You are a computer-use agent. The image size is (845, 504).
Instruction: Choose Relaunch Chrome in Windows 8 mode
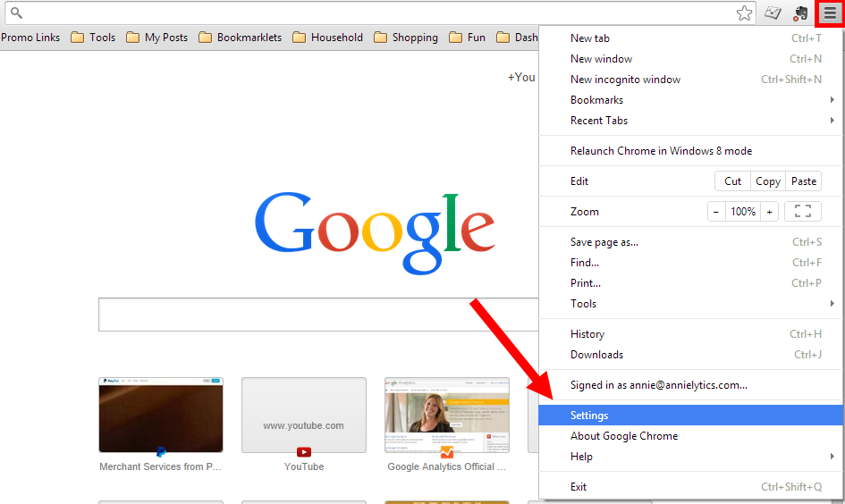(x=691, y=151)
